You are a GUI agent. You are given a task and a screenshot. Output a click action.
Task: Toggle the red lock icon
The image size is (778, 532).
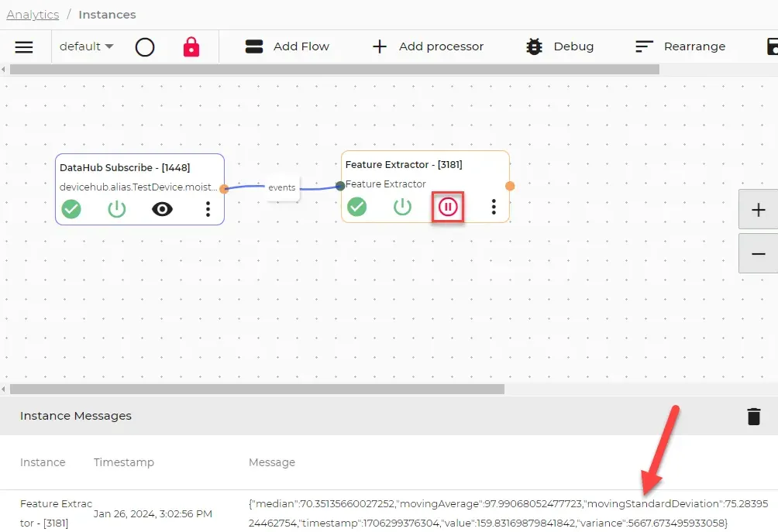(x=191, y=47)
